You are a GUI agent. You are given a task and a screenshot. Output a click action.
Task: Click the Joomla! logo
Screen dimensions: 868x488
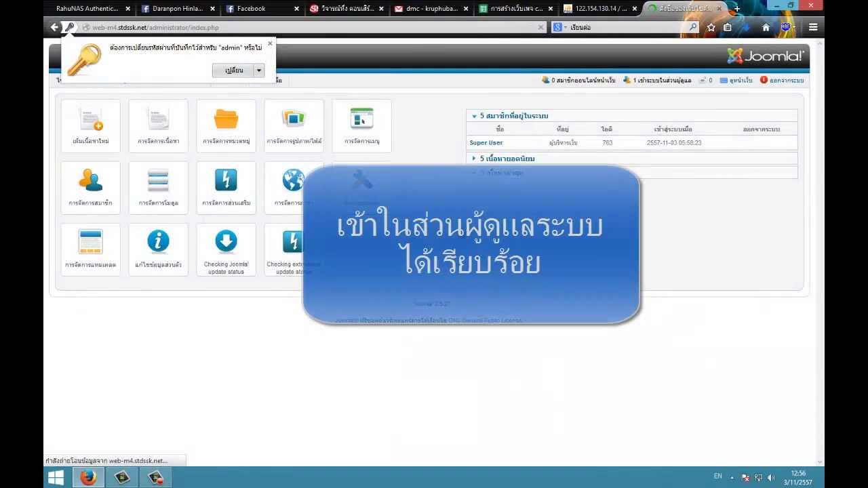coord(765,56)
